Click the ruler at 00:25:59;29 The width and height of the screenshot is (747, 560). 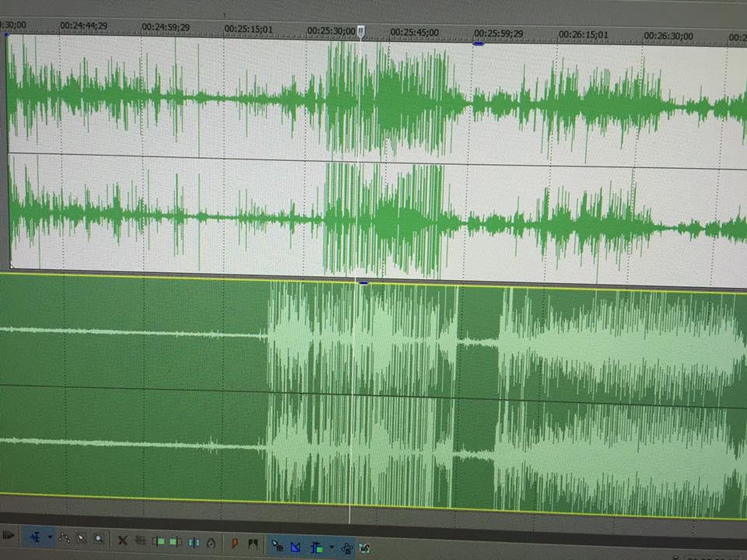(498, 33)
